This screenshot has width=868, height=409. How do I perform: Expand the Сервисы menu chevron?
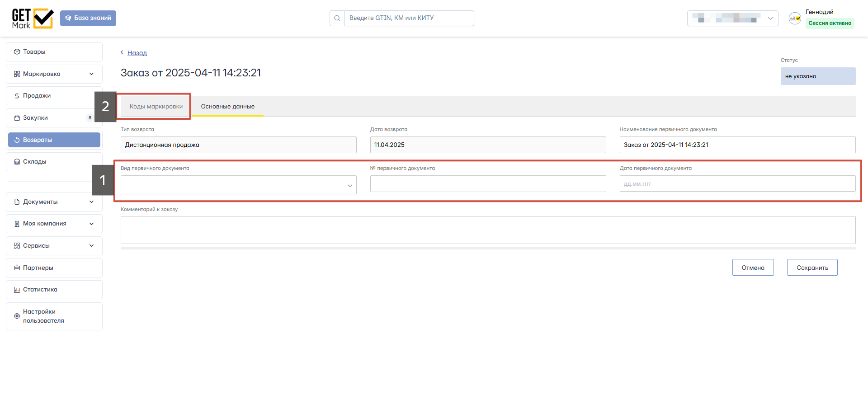pos(91,246)
